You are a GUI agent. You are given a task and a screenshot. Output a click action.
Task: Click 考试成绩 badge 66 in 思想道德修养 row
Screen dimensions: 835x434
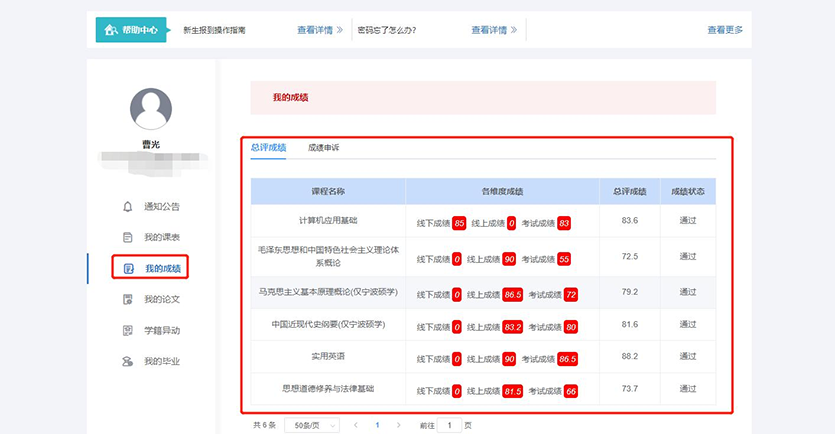(x=571, y=391)
